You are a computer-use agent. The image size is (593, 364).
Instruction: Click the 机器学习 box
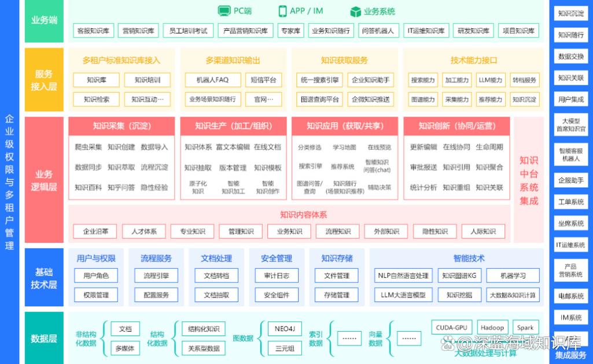tap(513, 276)
